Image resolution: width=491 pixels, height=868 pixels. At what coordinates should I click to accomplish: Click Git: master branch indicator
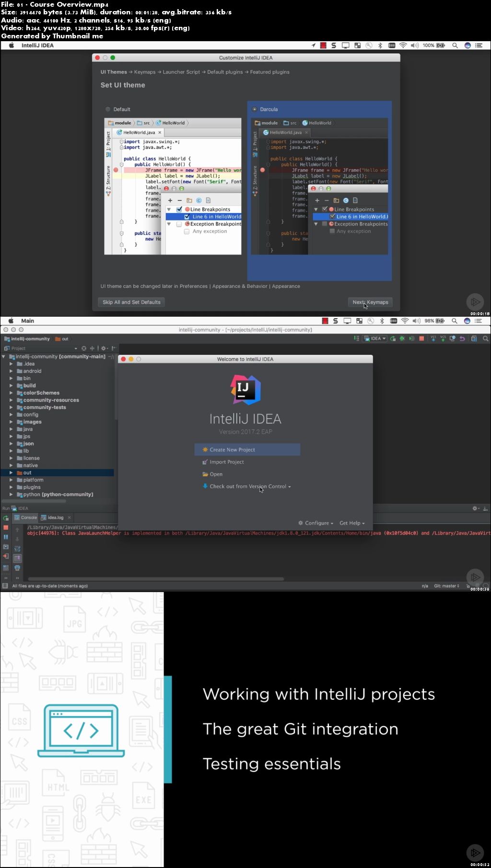pyautogui.click(x=446, y=586)
